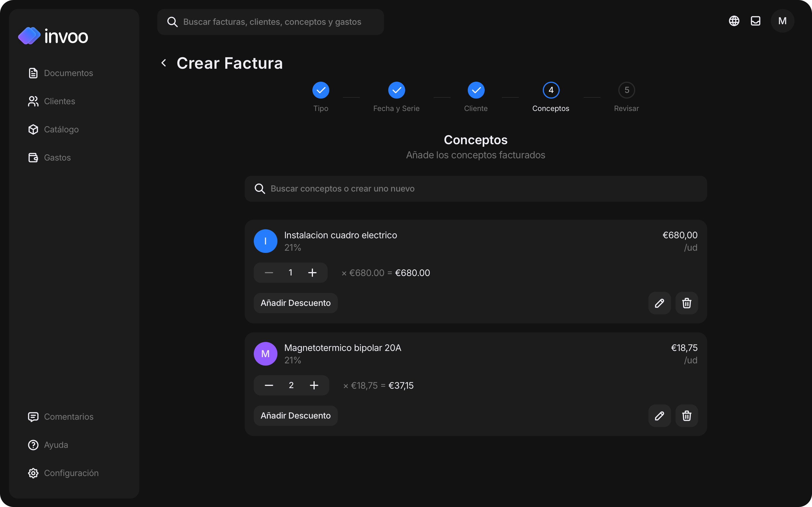This screenshot has width=812, height=507.
Task: Increase quantity of Instalacion cuadro electrico
Action: [312, 273]
